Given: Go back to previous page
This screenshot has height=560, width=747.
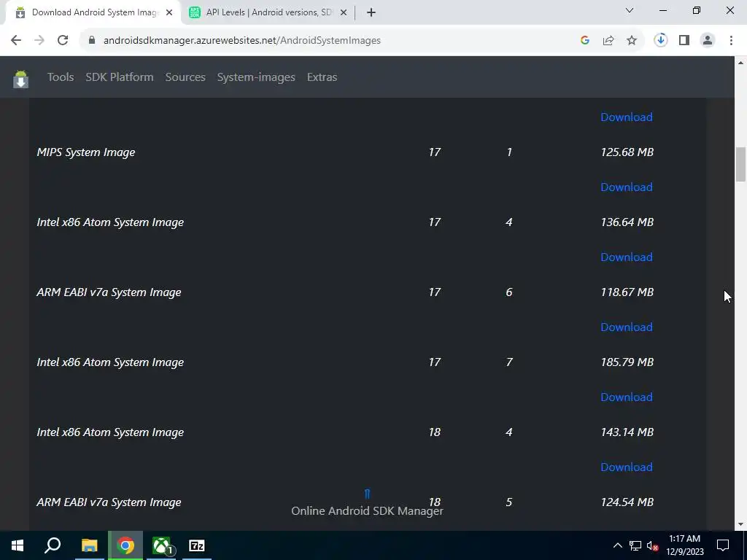Looking at the screenshot, I should [16, 41].
